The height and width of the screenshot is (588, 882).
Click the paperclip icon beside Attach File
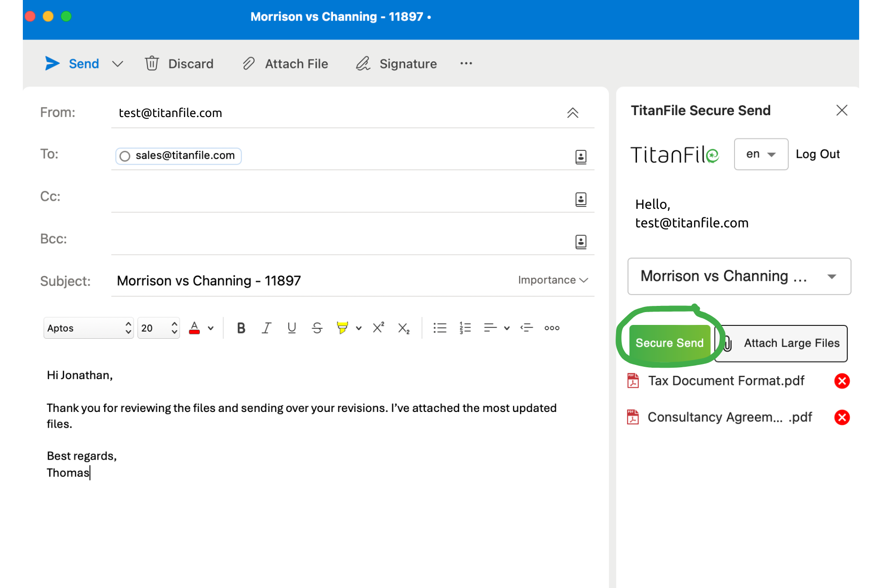click(249, 63)
